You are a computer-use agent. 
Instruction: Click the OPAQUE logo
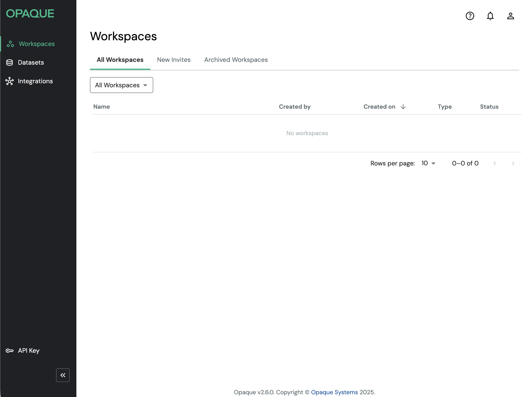(x=30, y=14)
